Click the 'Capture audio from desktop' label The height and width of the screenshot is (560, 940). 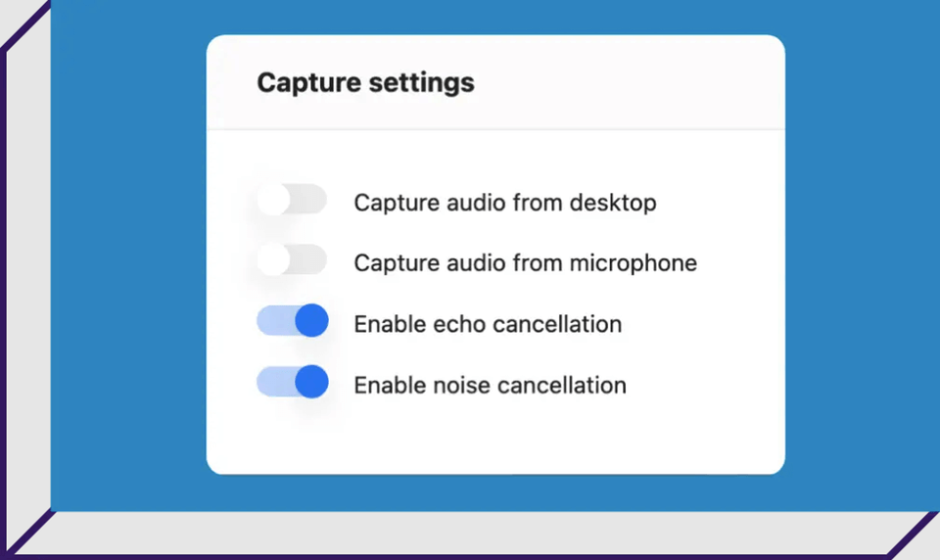pos(505,203)
